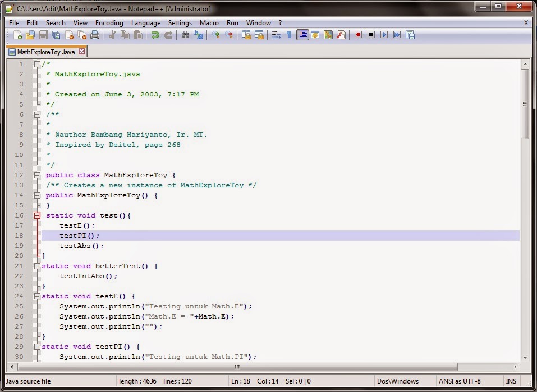Screen dimensions: 537x392
Task: Click the vertical scrollbar down arrow
Action: click(x=525, y=357)
